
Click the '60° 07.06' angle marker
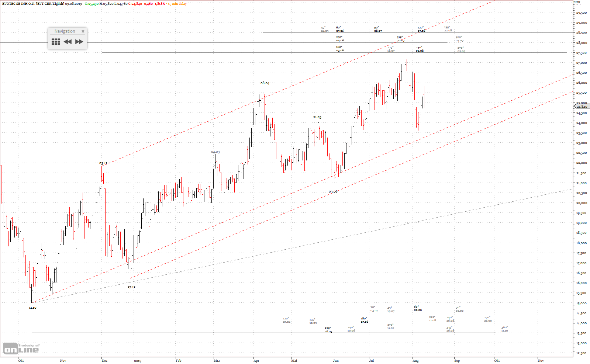coord(340,29)
